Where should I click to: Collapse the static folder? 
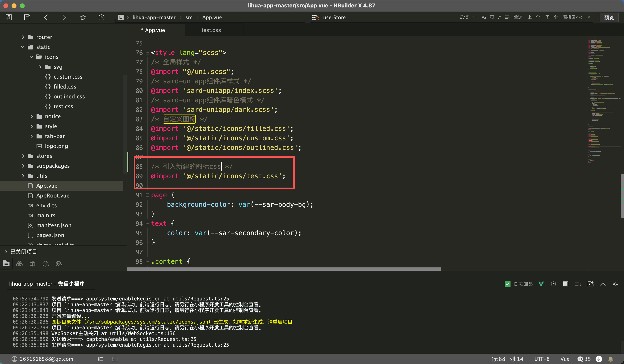(22, 47)
